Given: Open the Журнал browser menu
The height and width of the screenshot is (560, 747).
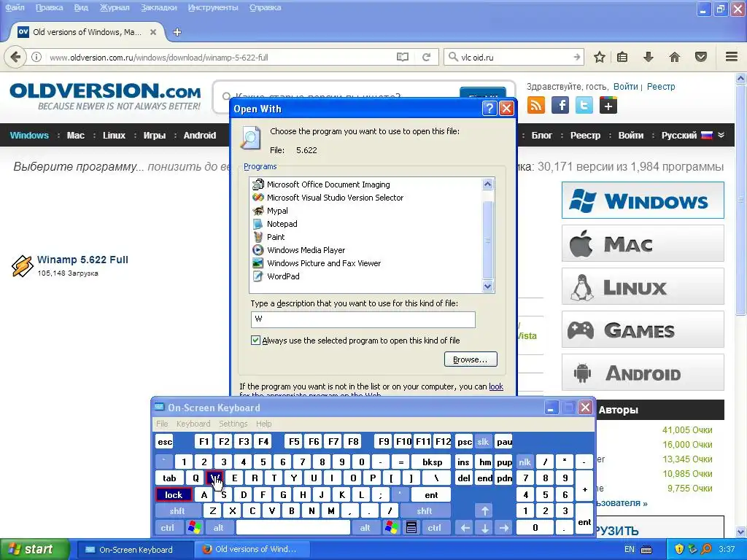Looking at the screenshot, I should click(x=115, y=7).
